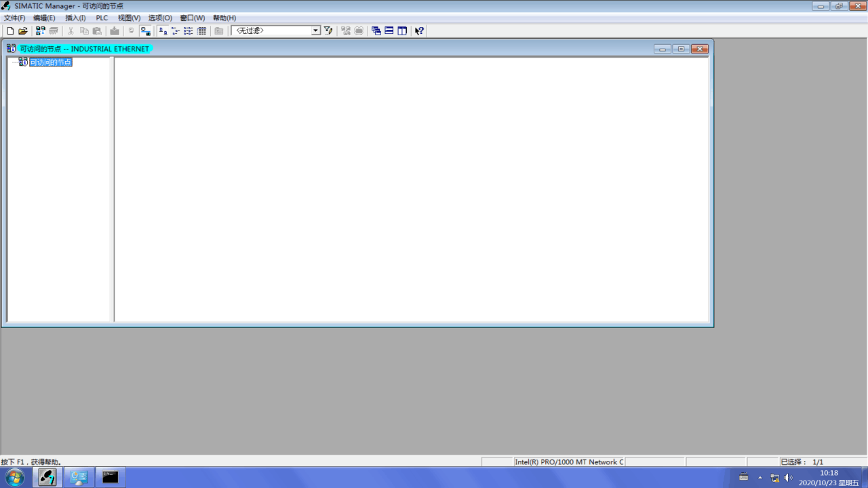Click the 可访问的节点 tree node icon
Viewport: 868px width, 488px height.
[x=23, y=62]
